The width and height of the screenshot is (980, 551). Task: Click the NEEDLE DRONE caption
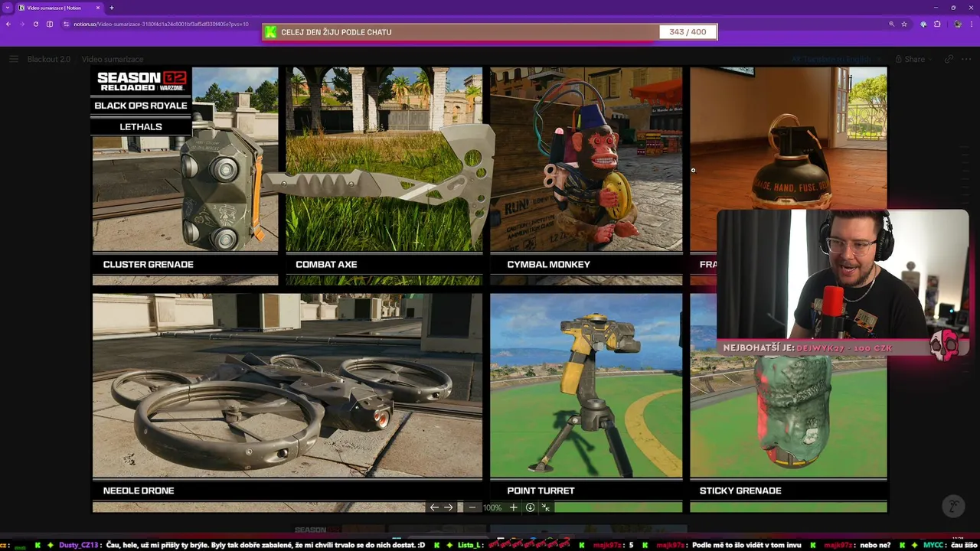tap(139, 491)
